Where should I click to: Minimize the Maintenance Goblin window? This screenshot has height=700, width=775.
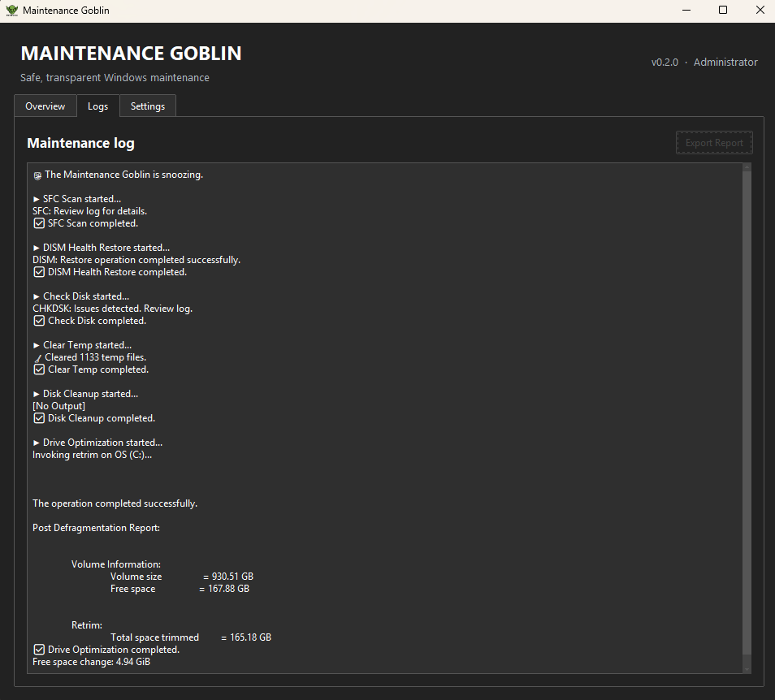pyautogui.click(x=686, y=11)
